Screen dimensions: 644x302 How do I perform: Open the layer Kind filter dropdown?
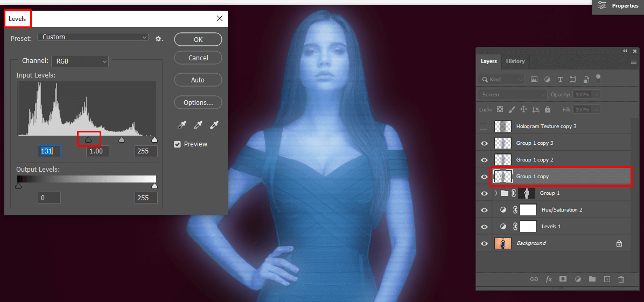click(x=501, y=79)
